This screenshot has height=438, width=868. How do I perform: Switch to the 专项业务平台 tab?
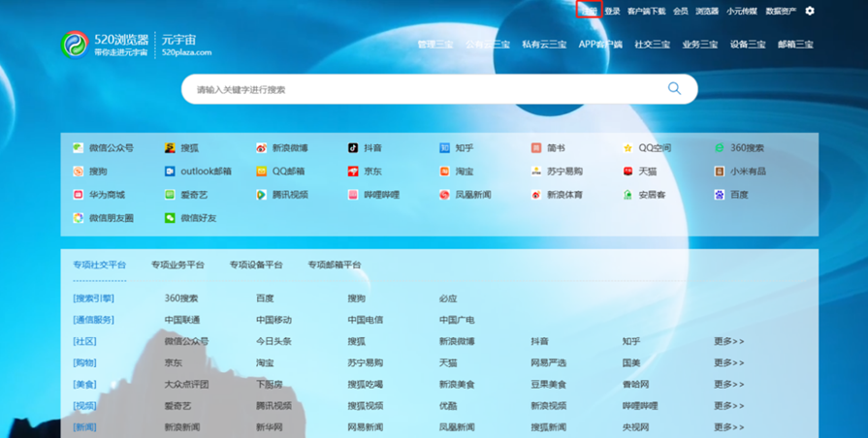177,265
